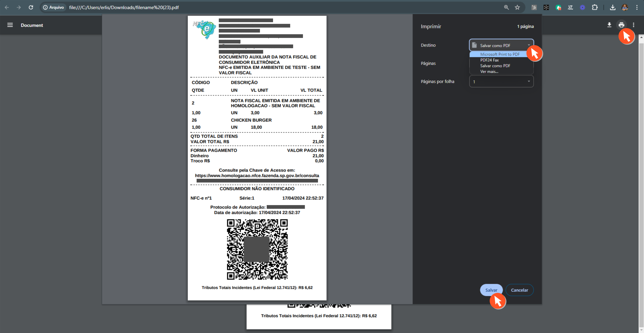The height and width of the screenshot is (333, 644).
Task: Select Ver mais... option
Action: coord(489,72)
